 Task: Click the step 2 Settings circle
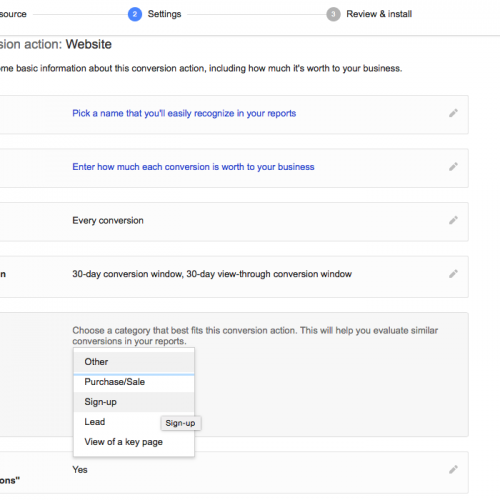click(x=135, y=14)
